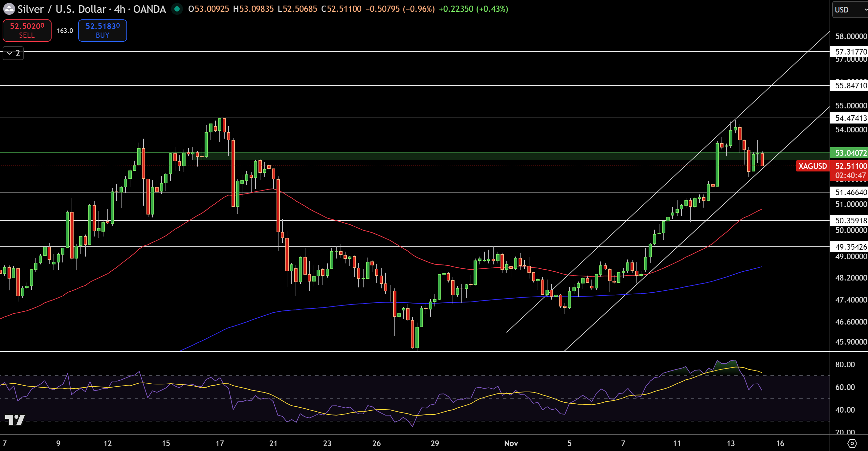Click the TradingView watermark logo

pyautogui.click(x=14, y=420)
